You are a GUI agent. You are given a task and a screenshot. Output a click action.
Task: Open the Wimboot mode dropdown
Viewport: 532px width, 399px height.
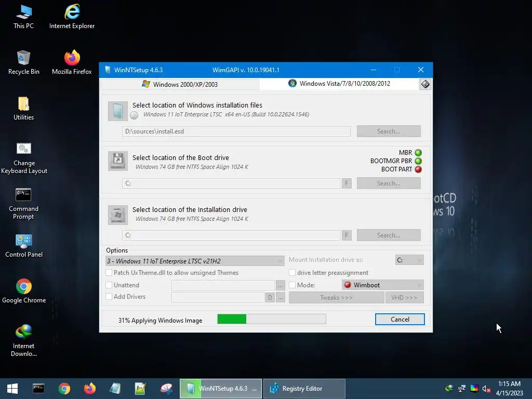coord(383,285)
